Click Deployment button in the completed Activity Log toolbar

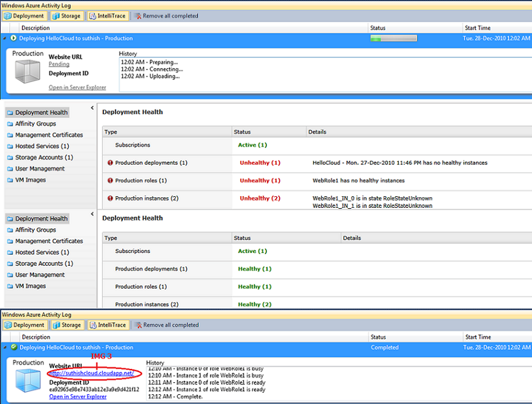[24, 325]
